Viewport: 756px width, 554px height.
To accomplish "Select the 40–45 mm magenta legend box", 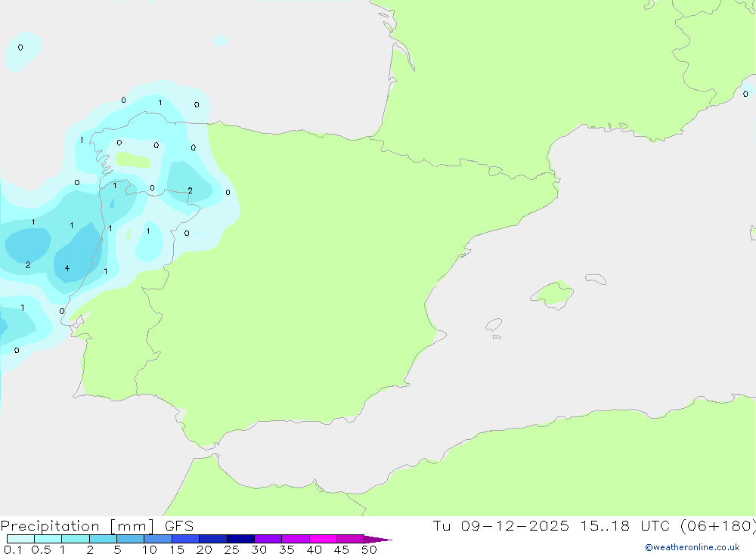I will point(323,539).
